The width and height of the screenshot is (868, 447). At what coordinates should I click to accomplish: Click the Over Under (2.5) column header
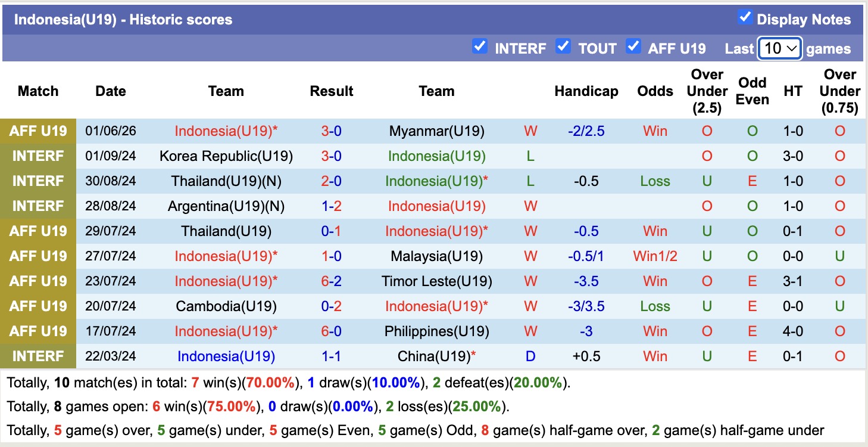click(707, 91)
